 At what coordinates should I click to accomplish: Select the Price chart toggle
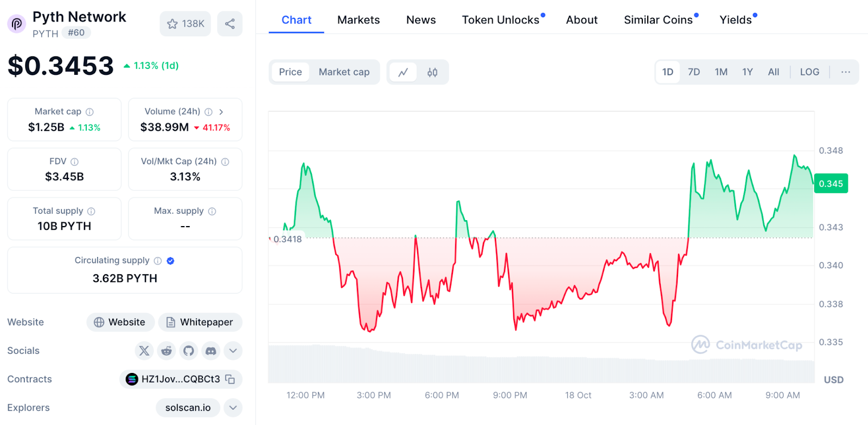pos(290,72)
